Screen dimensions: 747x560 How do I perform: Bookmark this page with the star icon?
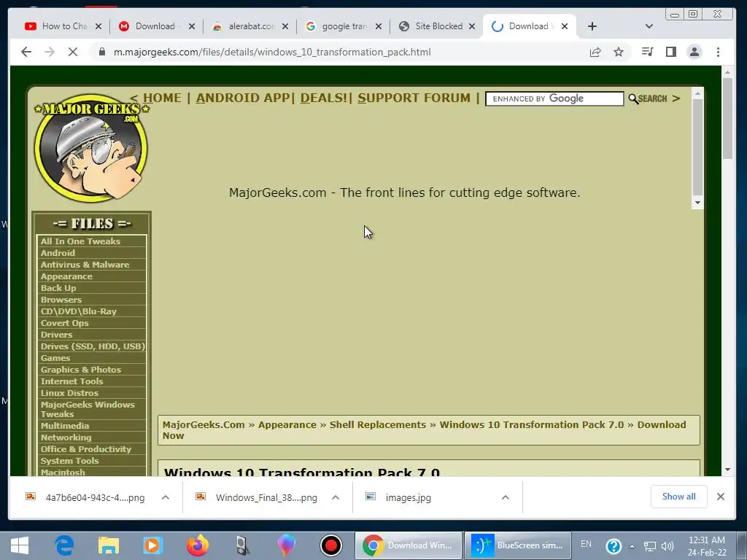coord(619,52)
